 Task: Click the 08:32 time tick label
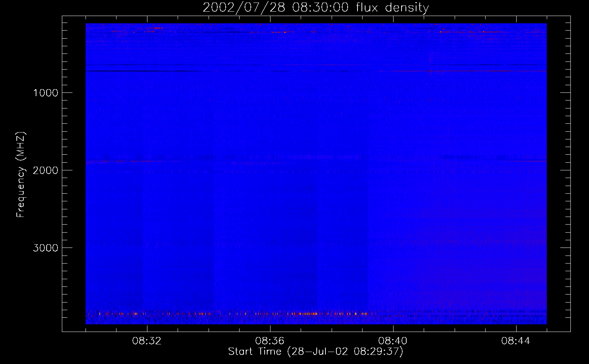click(x=147, y=341)
